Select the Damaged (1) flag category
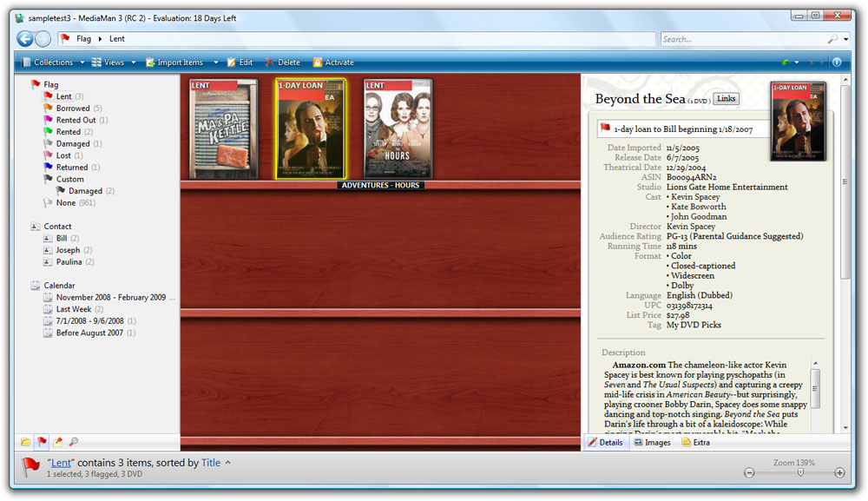The height and width of the screenshot is (501, 868). coord(73,143)
